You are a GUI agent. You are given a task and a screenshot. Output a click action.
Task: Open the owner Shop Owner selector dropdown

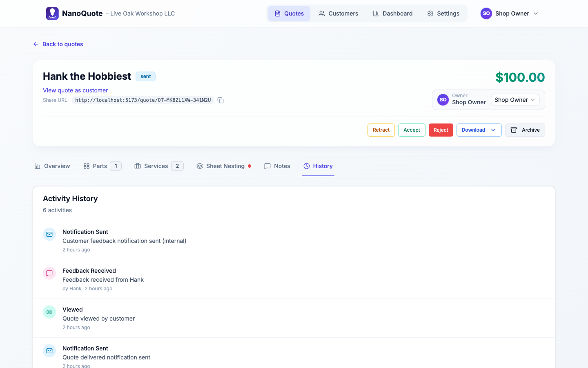[x=515, y=100]
